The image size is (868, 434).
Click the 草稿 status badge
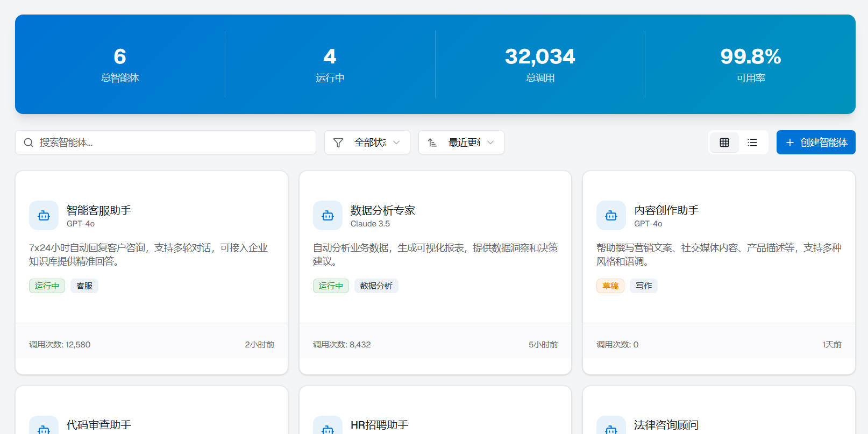[x=610, y=286]
